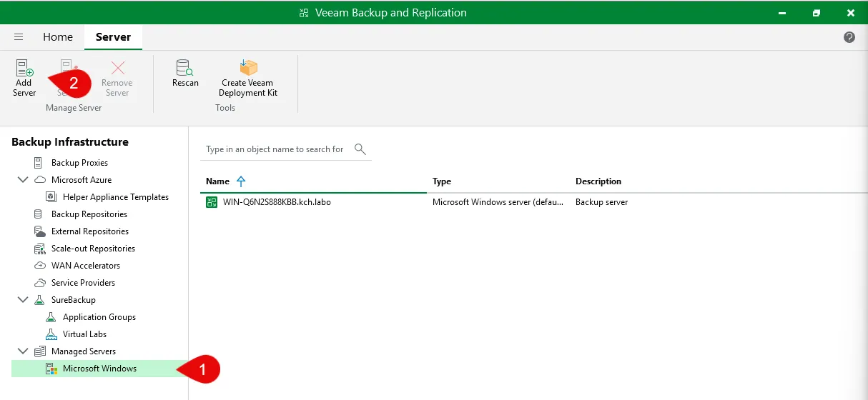868x400 pixels.
Task: Collapse the SureBackup tree node
Action: 23,300
